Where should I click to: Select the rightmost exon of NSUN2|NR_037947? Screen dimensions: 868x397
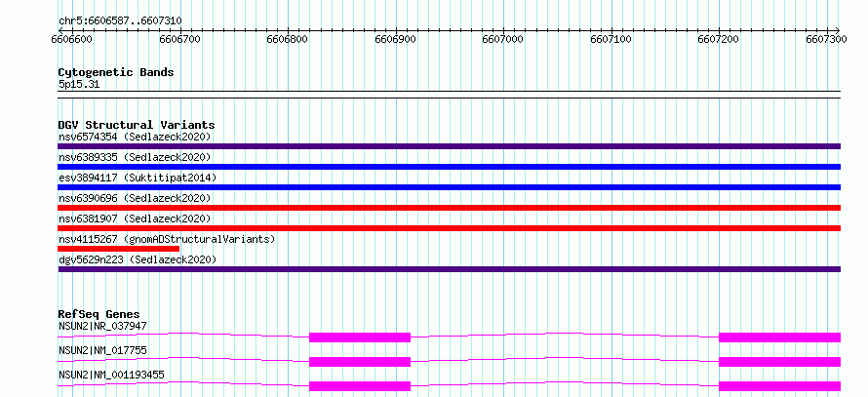(780, 337)
